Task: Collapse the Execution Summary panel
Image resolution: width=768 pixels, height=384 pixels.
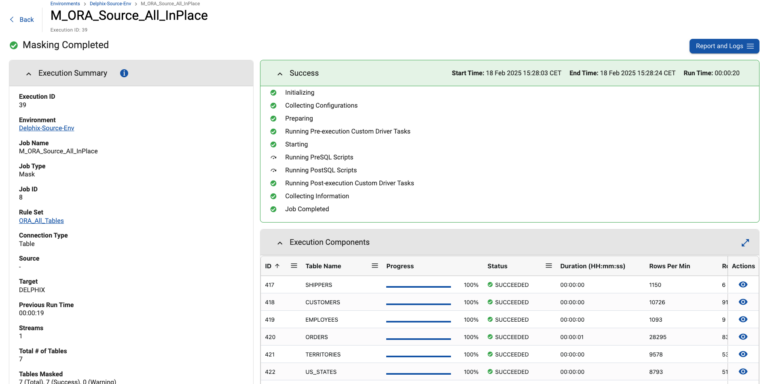Action: click(x=28, y=73)
